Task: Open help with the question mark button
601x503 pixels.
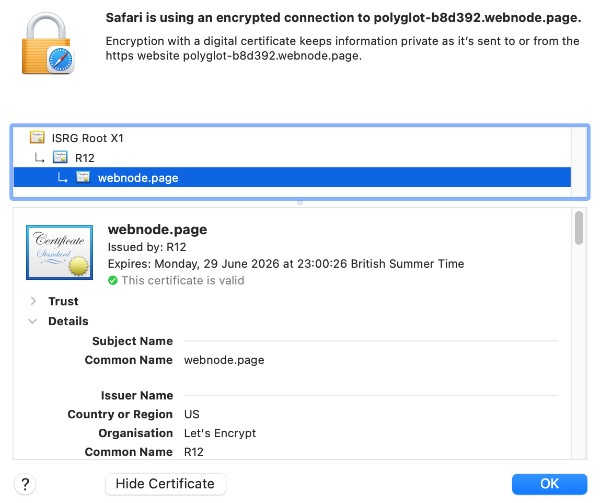Action: point(25,484)
